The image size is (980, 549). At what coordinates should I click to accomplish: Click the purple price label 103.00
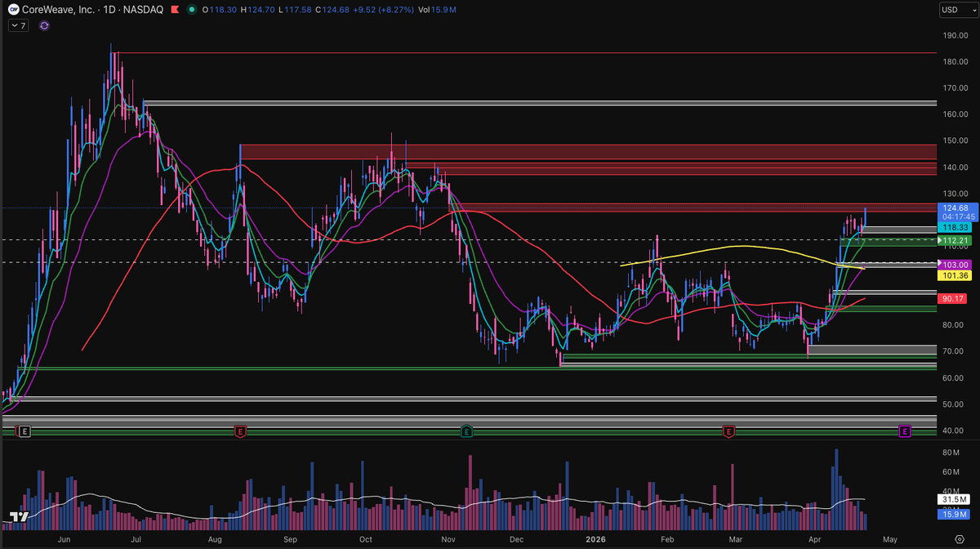[954, 265]
